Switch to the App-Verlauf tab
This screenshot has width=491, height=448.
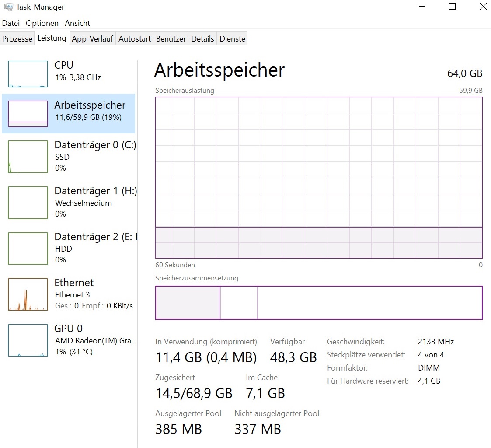[92, 39]
